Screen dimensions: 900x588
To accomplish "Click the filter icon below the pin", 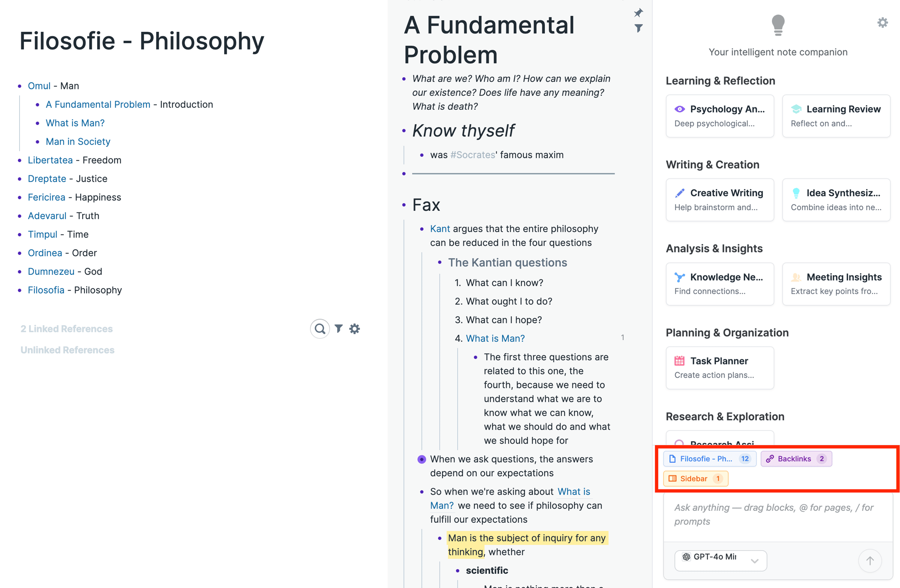I will (638, 28).
